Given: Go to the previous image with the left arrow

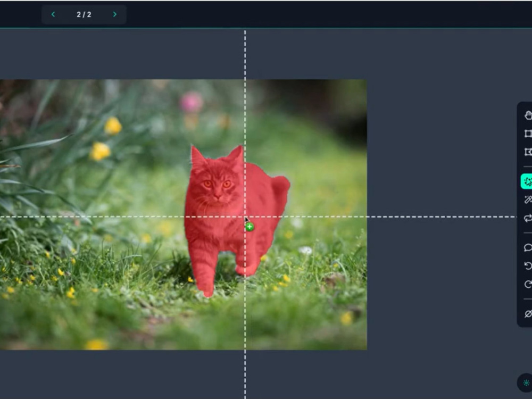Looking at the screenshot, I should 53,14.
